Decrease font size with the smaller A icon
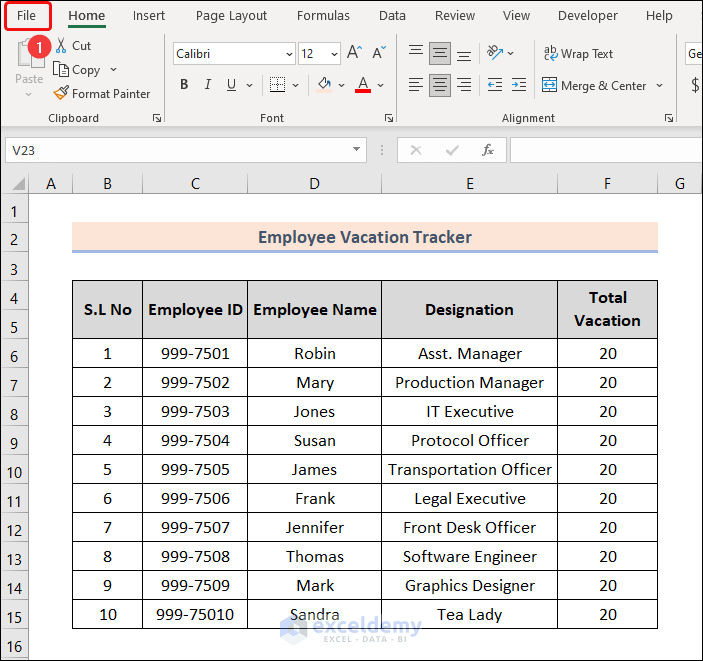Viewport: 703px width, 661px height. click(379, 53)
